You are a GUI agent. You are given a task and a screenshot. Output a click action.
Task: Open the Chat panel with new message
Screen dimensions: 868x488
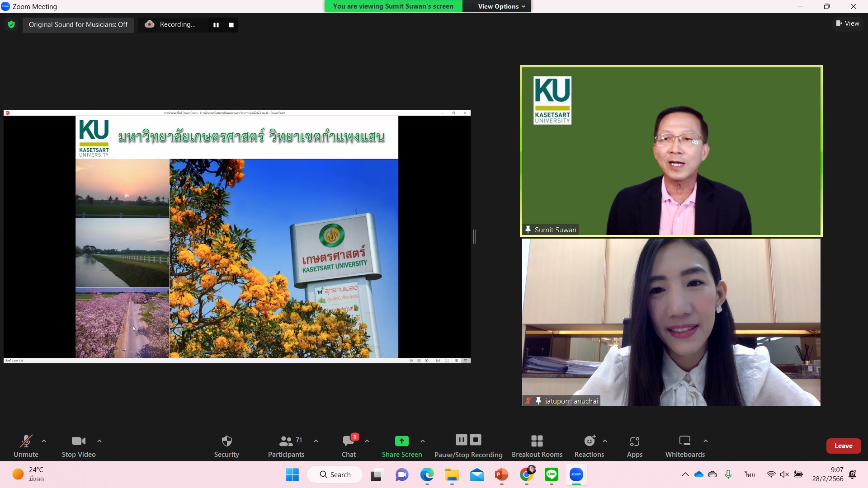tap(349, 446)
